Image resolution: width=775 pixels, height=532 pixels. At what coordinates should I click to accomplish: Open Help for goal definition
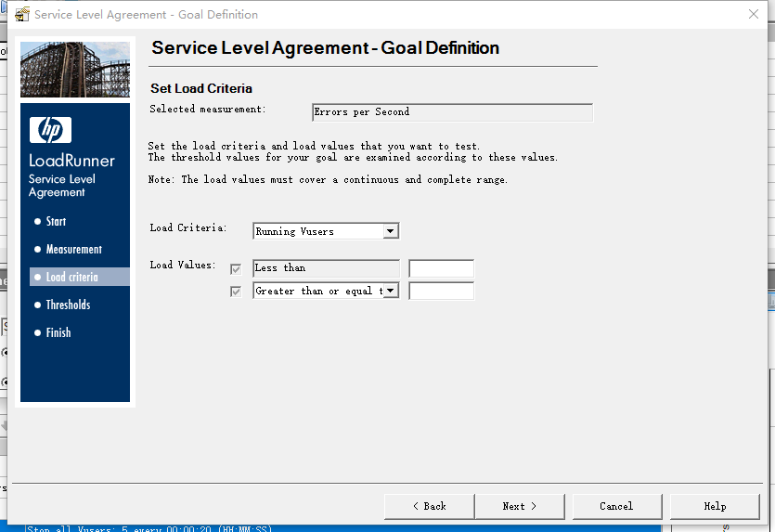715,506
